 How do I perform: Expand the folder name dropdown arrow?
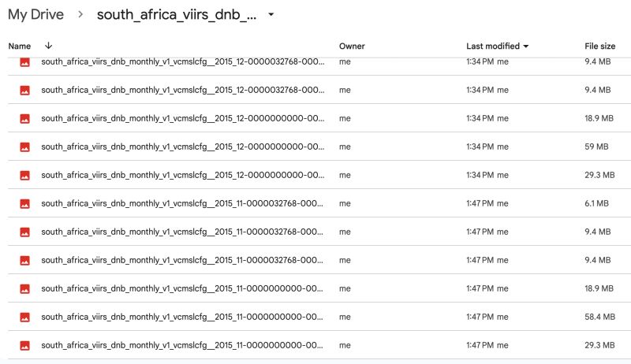click(x=271, y=14)
